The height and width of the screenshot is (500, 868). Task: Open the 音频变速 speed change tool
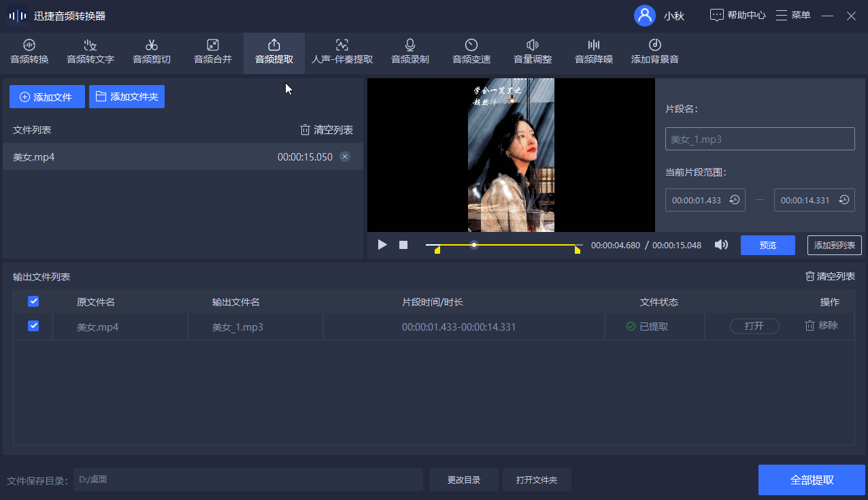pos(471,52)
